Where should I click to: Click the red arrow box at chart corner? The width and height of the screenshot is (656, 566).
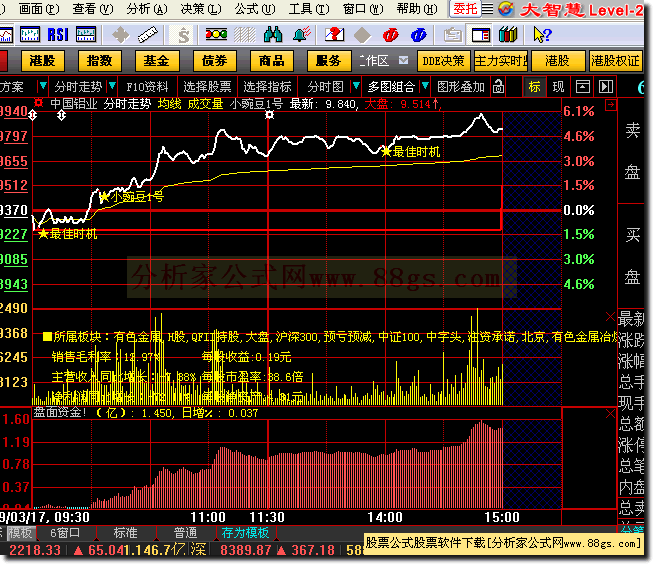click(610, 105)
